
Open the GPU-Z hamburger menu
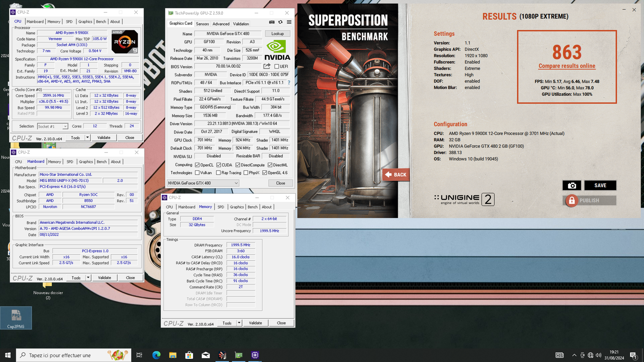(x=289, y=22)
